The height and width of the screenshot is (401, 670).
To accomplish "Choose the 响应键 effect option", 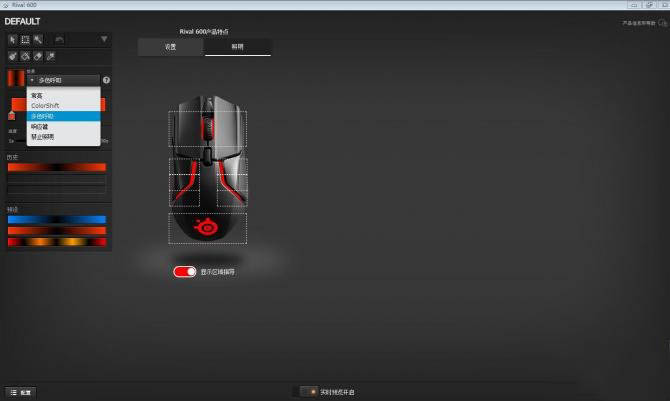I will coord(63,127).
